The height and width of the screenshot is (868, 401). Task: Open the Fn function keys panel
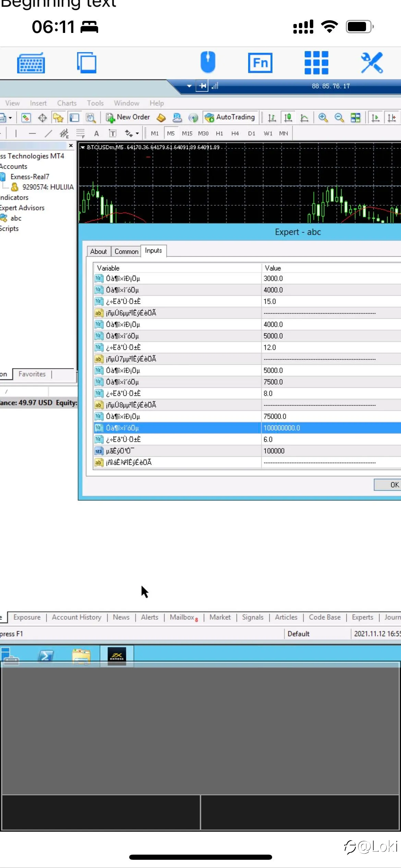(260, 63)
